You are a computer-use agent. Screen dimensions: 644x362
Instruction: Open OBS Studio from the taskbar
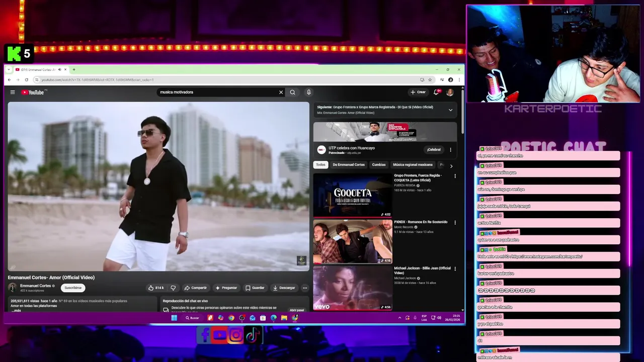tap(242, 318)
